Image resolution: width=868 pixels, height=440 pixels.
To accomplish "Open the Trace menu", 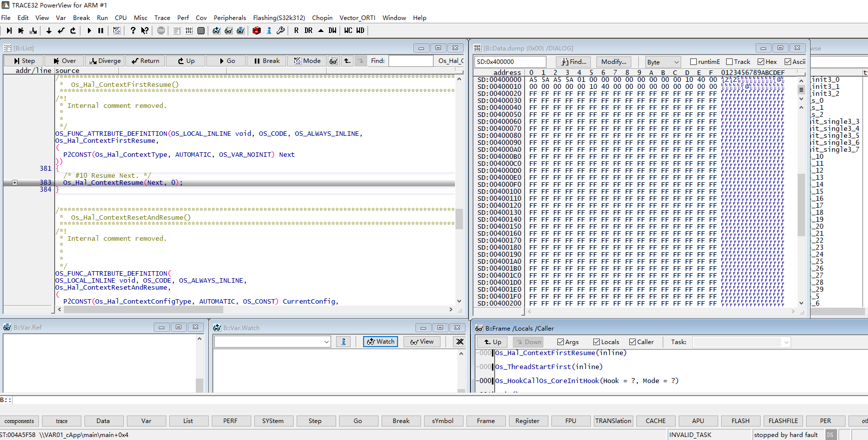I will click(162, 17).
